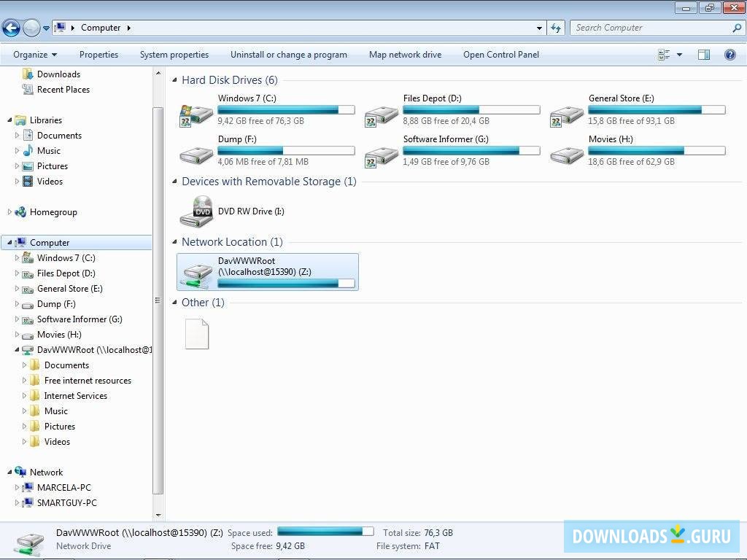This screenshot has height=560, width=747.
Task: Click the Change your view icon
Action: point(664,55)
